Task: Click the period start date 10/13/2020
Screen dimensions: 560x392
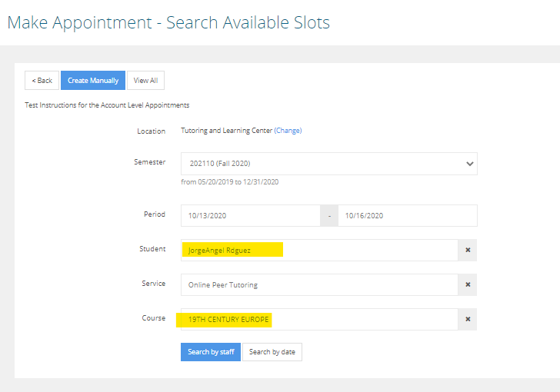Action: click(251, 216)
